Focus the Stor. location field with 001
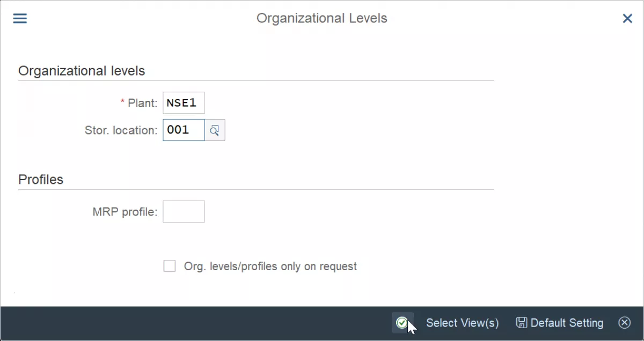Image resolution: width=644 pixels, height=341 pixels. click(184, 130)
